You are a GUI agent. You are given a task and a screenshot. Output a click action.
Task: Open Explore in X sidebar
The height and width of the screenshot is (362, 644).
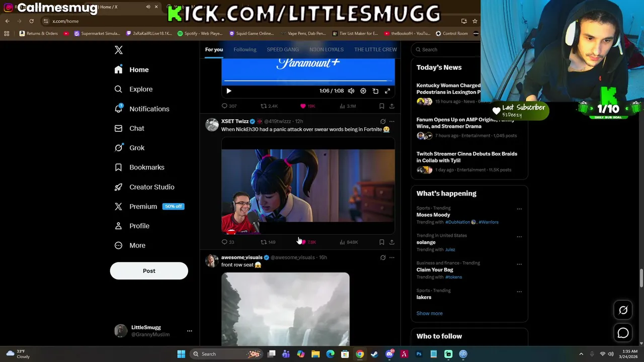coord(134,89)
